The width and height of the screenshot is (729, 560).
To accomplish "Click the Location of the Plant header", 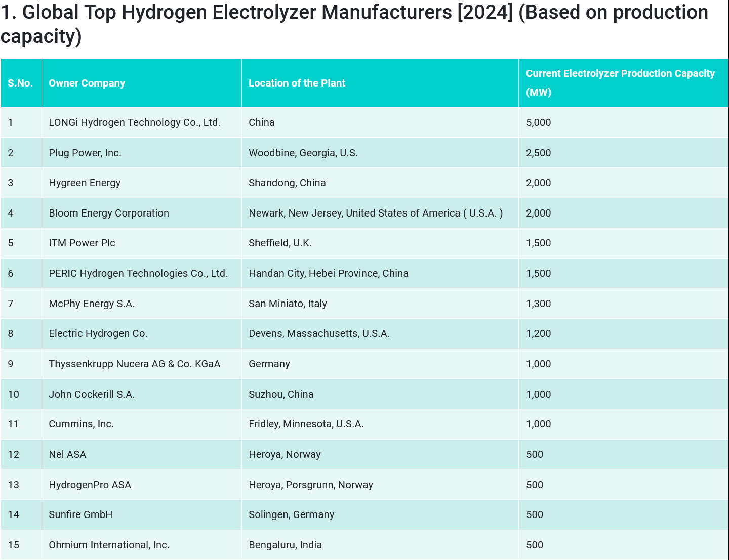I will pyautogui.click(x=297, y=83).
